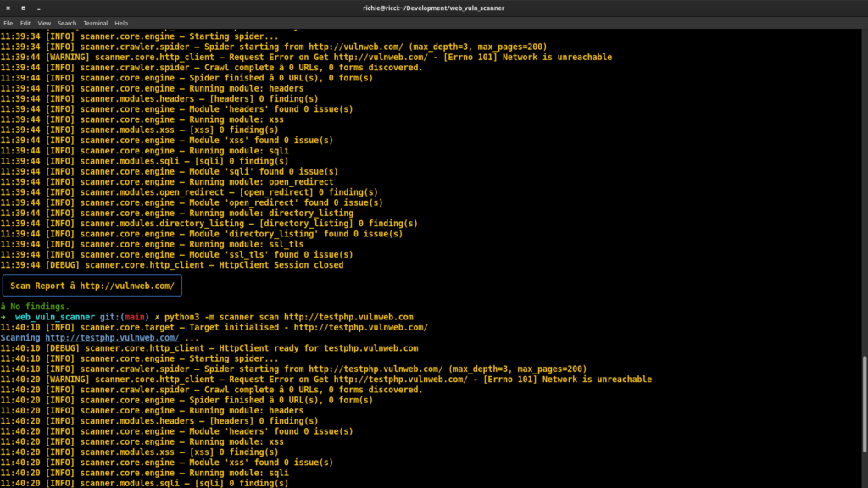Click the 'HttpClient Session closed' DEBUG line

point(171,265)
